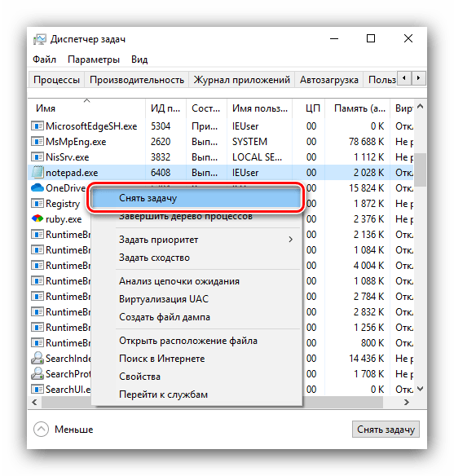Sort by the ИД п... column header

(x=165, y=108)
